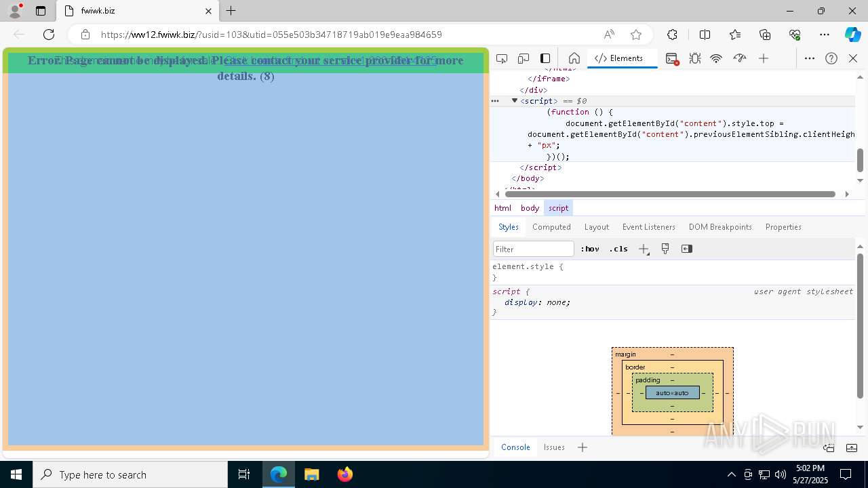
Task: Open the ellipsis actions for script node
Action: pos(495,101)
